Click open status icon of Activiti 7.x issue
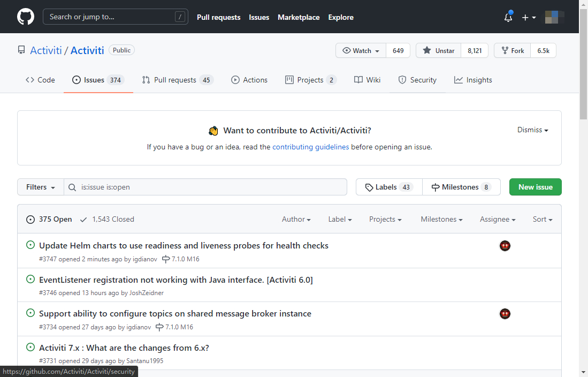 (30, 347)
